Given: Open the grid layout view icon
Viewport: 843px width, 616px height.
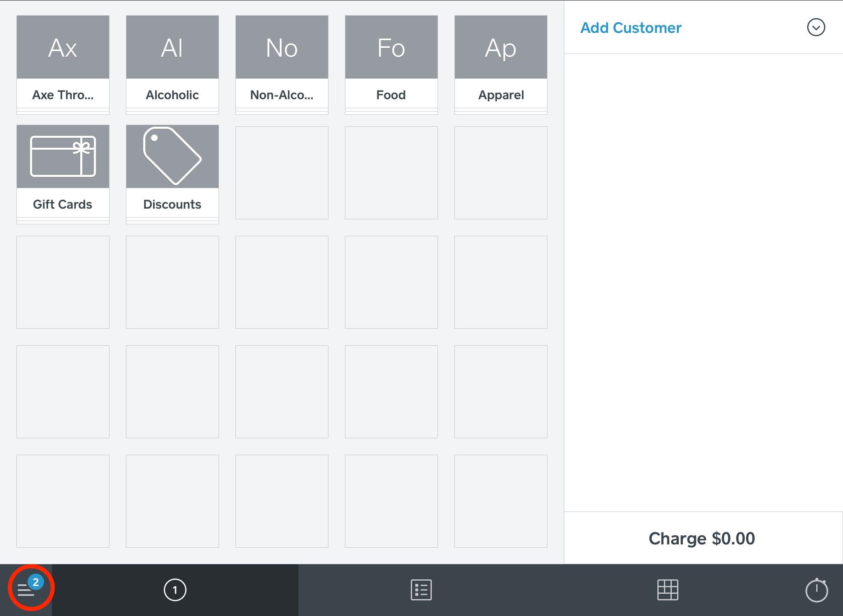Looking at the screenshot, I should pos(667,590).
